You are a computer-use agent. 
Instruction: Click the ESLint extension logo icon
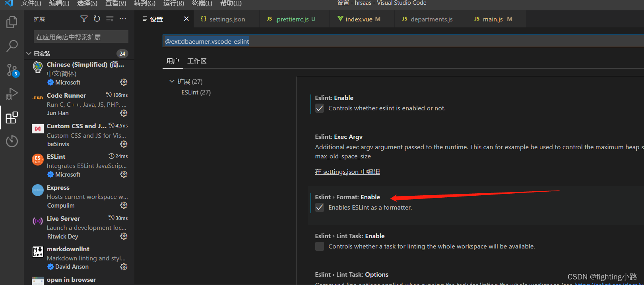point(38,160)
